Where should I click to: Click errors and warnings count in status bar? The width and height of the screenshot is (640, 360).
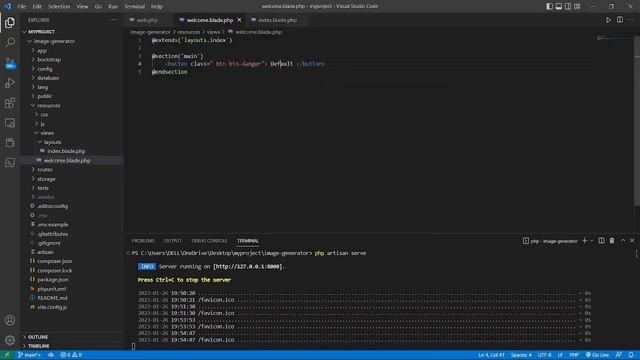71,355
